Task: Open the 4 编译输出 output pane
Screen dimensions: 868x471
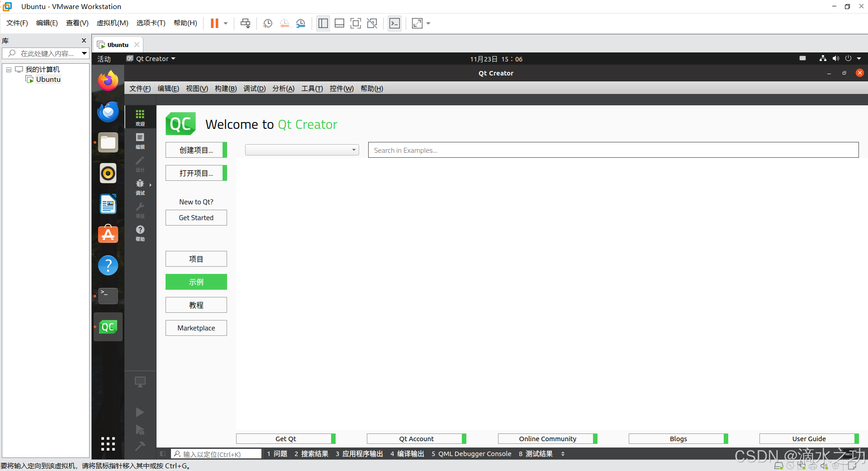Action: pos(407,454)
